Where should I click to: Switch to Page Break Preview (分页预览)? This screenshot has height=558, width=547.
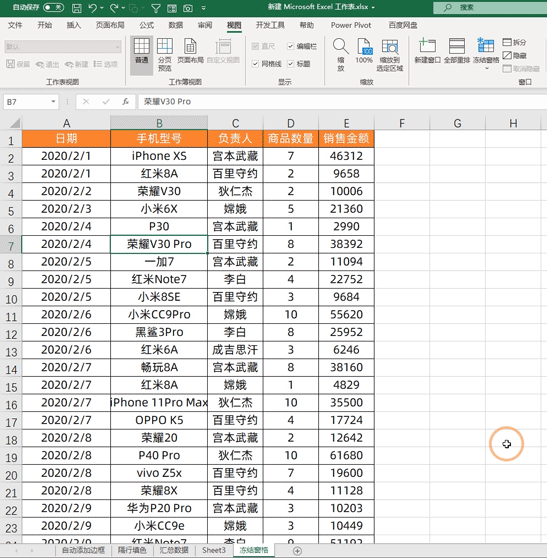[165, 54]
